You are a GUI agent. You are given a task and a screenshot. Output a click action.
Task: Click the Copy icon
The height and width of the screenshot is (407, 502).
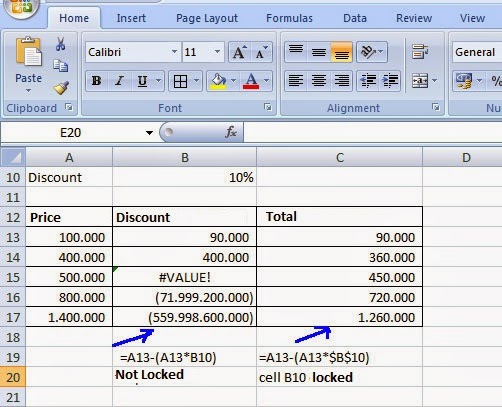61,66
